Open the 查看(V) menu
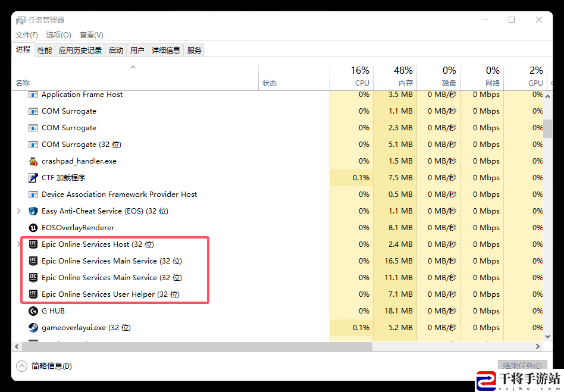Screen dimensions: 564x392 [92, 35]
